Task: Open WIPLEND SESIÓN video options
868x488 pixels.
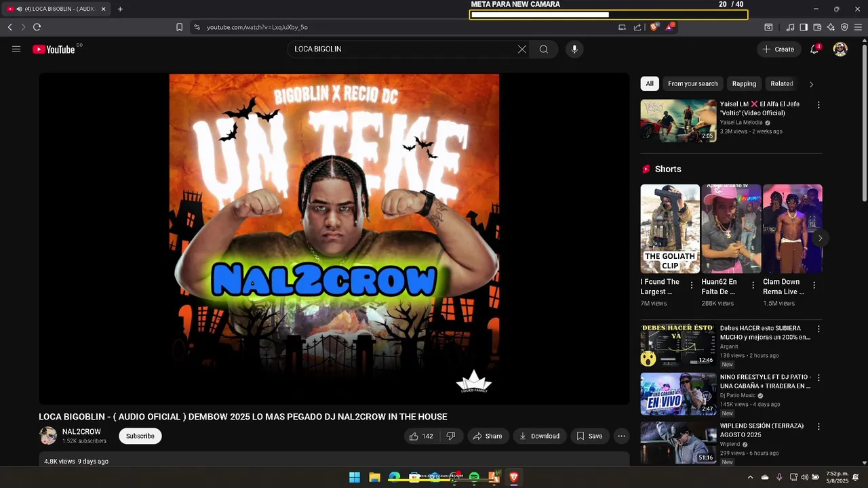Action: [x=818, y=426]
